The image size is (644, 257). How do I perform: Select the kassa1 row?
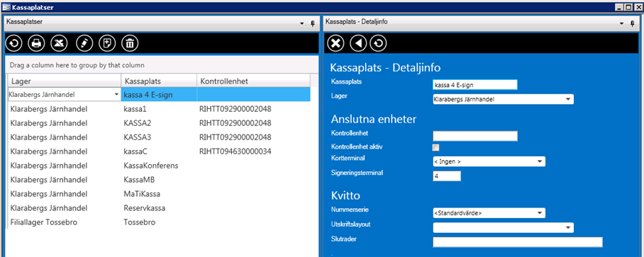pyautogui.click(x=159, y=110)
